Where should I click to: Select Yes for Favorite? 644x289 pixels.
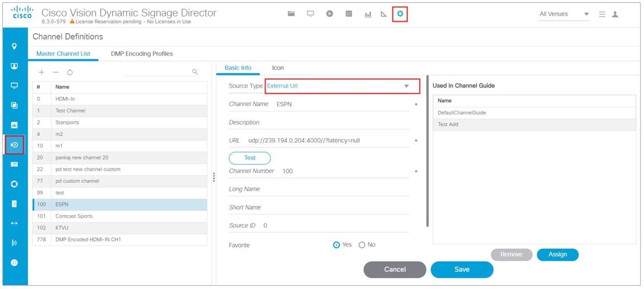pyautogui.click(x=336, y=245)
